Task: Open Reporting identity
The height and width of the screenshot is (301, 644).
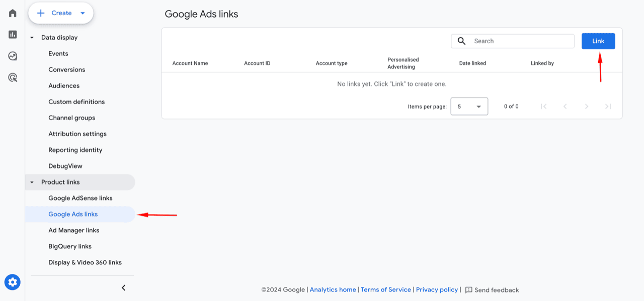Action: (75, 150)
